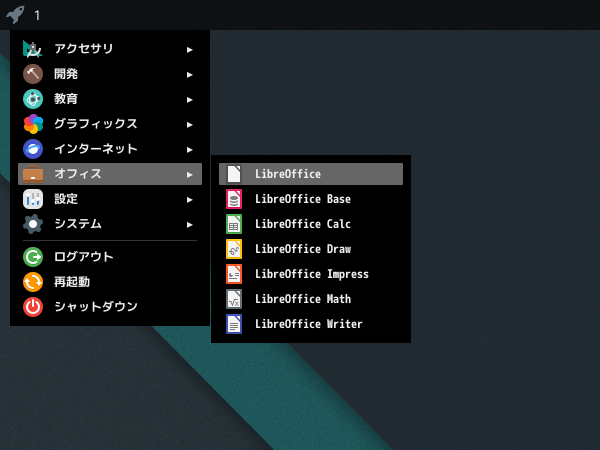Launch LibreOffice Base
The height and width of the screenshot is (450, 600).
click(311, 199)
